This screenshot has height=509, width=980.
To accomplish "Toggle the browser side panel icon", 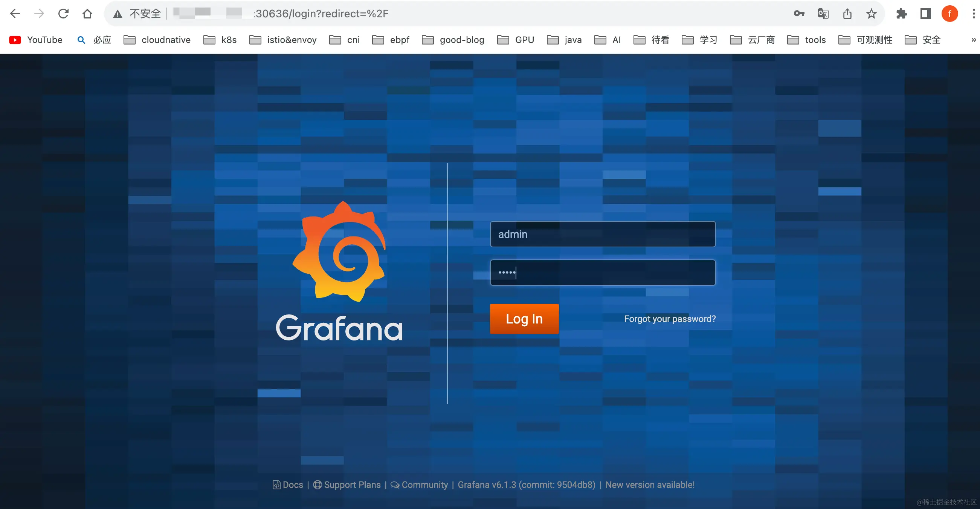I will point(926,14).
